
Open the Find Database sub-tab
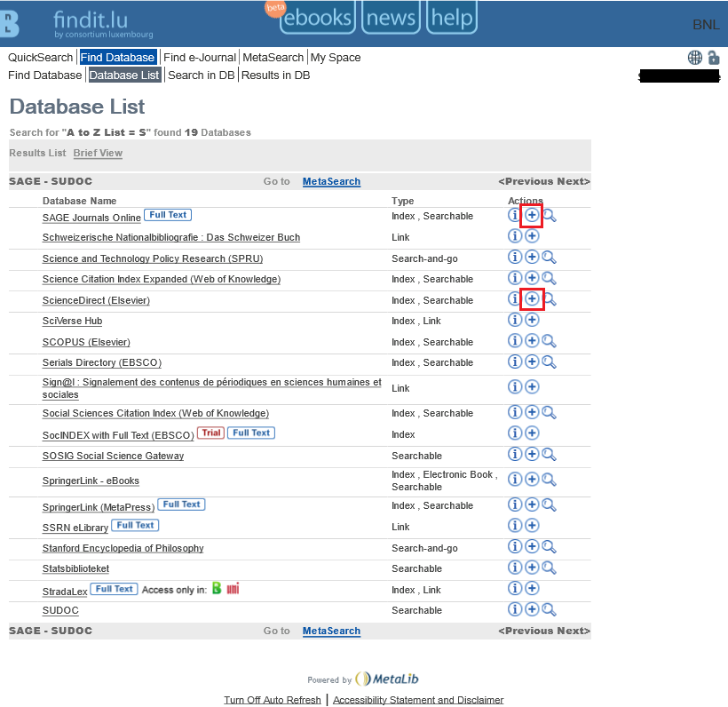tap(45, 75)
